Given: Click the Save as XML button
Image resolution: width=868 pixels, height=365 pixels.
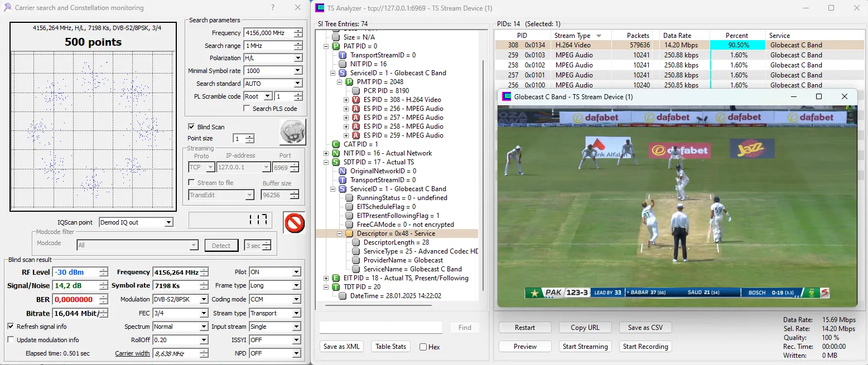Looking at the screenshot, I should [x=341, y=346].
